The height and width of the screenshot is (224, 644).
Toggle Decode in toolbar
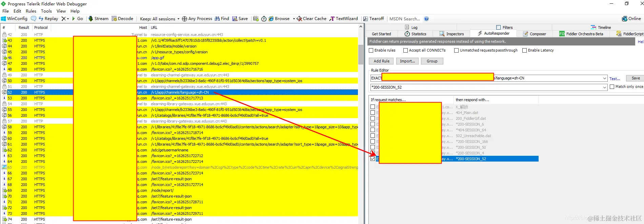122,19
